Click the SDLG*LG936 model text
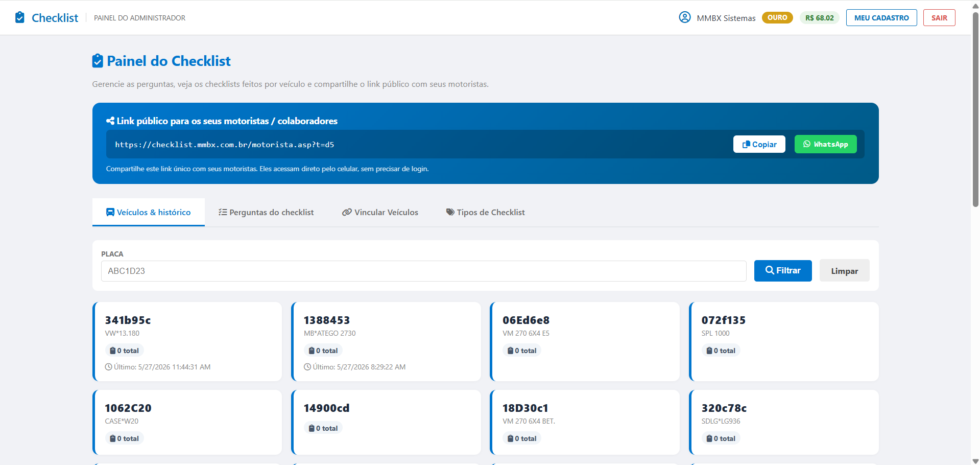980x465 pixels. click(x=721, y=421)
